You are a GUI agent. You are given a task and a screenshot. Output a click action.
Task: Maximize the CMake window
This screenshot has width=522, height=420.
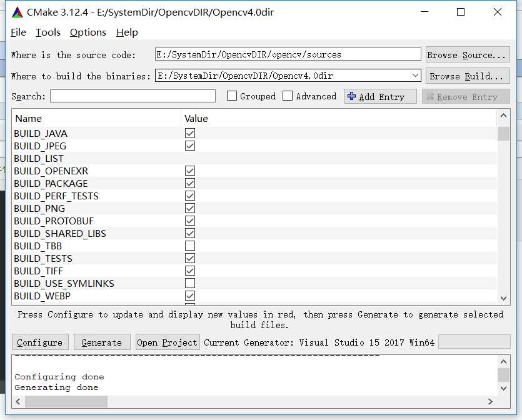click(x=461, y=12)
